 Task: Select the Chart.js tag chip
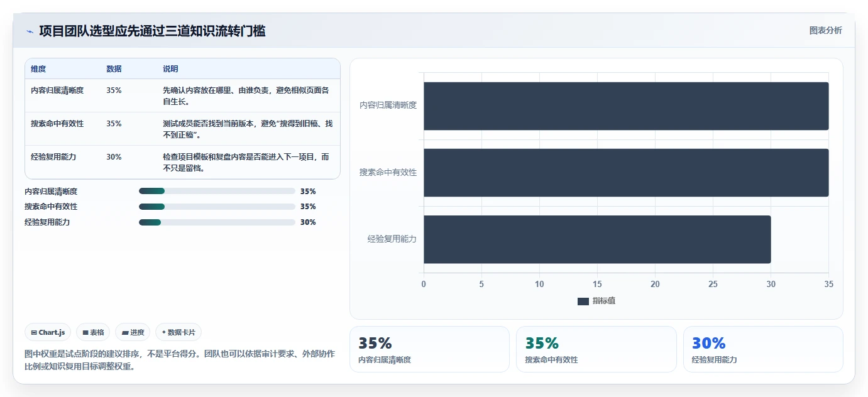[x=48, y=332]
